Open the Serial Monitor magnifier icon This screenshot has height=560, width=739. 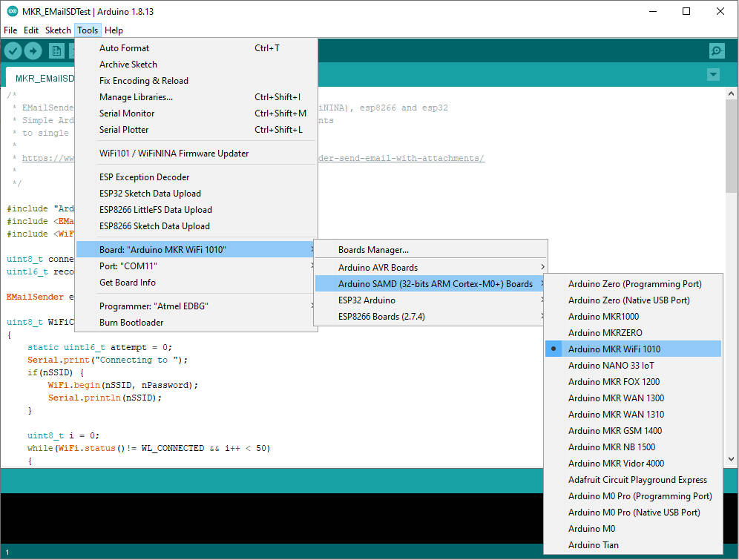click(x=717, y=51)
